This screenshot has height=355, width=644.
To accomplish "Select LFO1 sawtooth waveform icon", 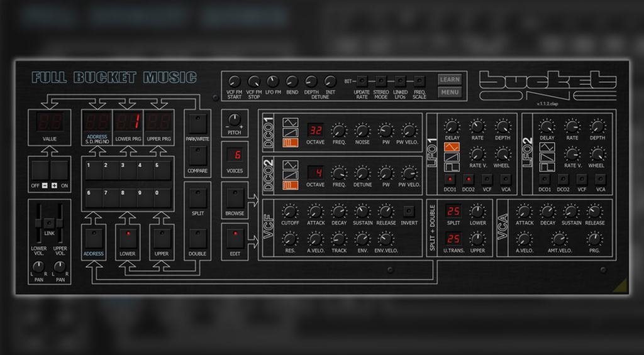I will pyautogui.click(x=452, y=157).
